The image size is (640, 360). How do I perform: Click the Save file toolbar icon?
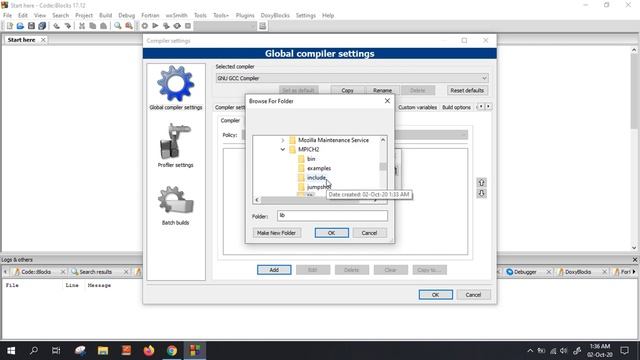pyautogui.click(x=31, y=26)
